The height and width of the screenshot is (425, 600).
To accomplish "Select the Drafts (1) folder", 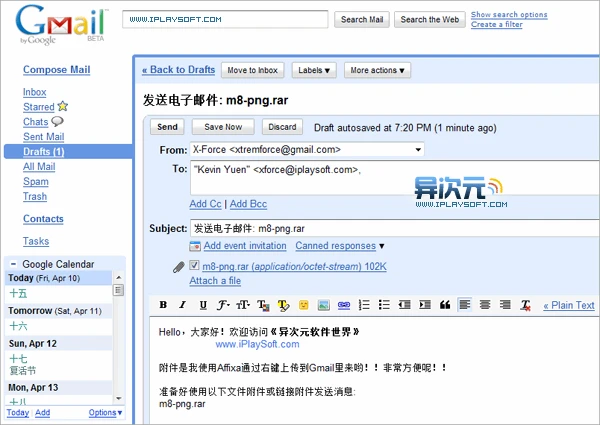I will (x=44, y=152).
